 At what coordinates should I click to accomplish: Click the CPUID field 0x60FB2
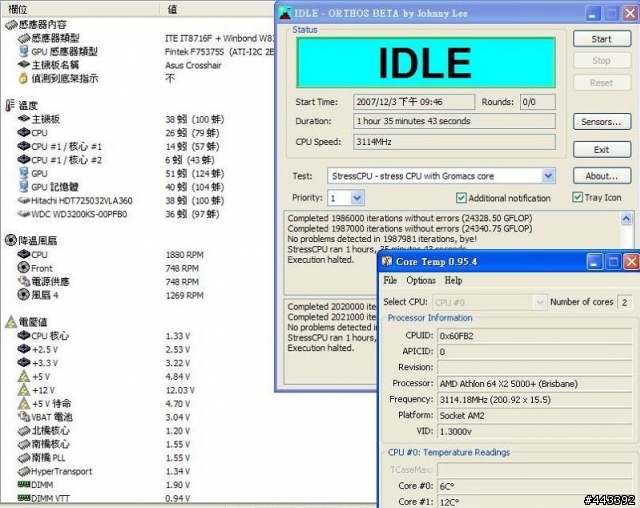535,336
